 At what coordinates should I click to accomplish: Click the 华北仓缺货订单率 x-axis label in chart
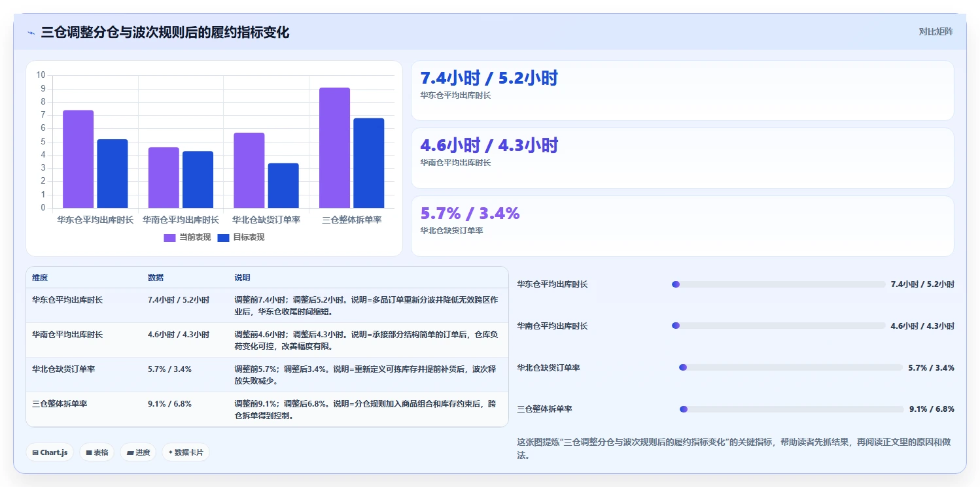266,220
